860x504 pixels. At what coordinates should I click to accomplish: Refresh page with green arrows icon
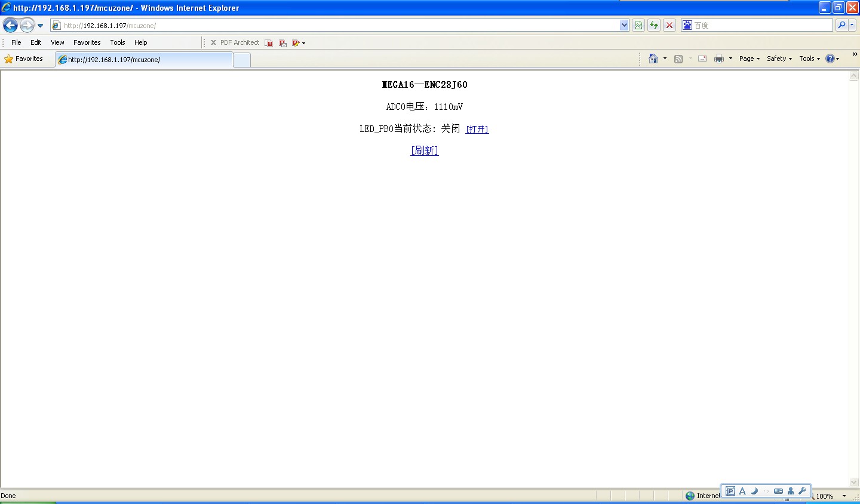654,25
